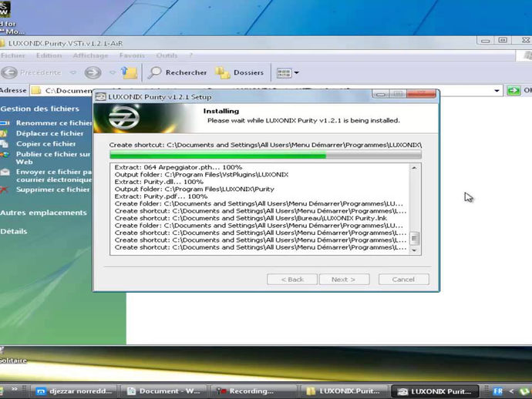The image size is (532, 399).
Task: Click the install log scrollbar thumb
Action: pos(414,238)
